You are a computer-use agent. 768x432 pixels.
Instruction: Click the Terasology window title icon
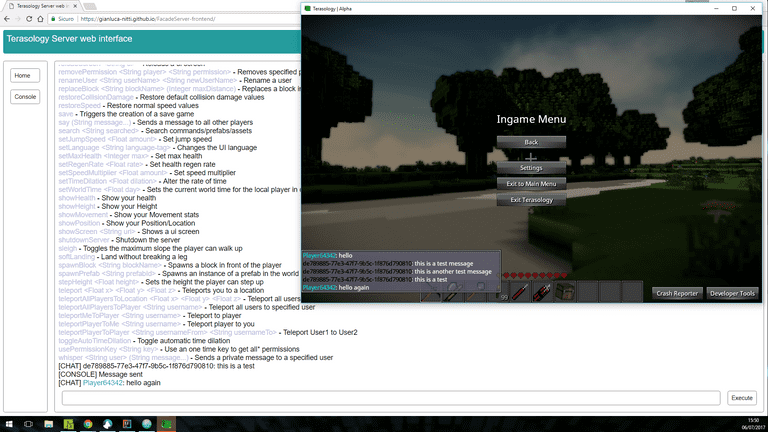[x=308, y=8]
